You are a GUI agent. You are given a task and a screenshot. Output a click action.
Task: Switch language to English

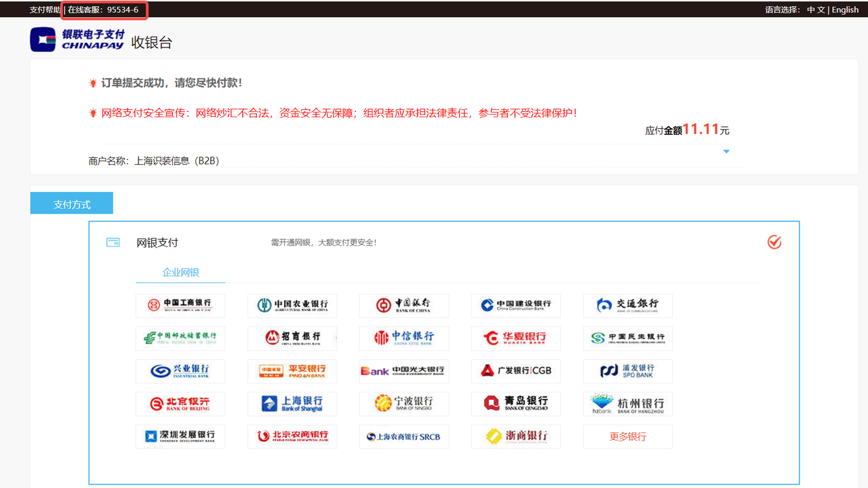[845, 10]
